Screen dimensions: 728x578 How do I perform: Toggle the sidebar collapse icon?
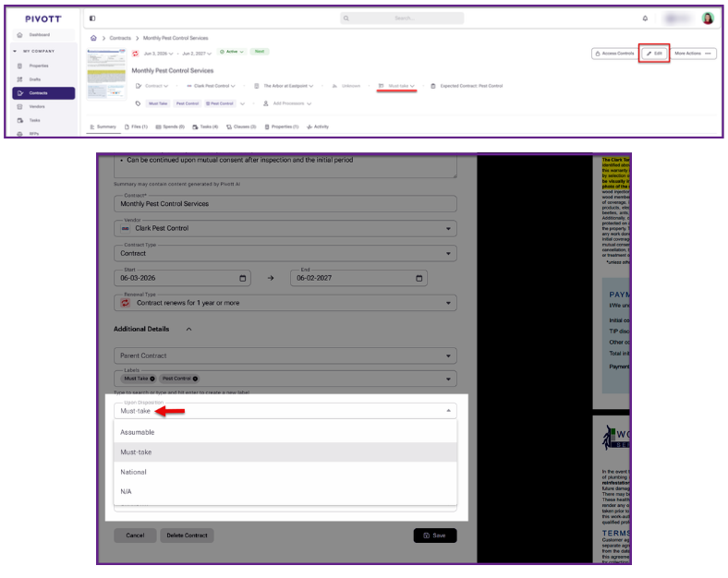pyautogui.click(x=92, y=18)
